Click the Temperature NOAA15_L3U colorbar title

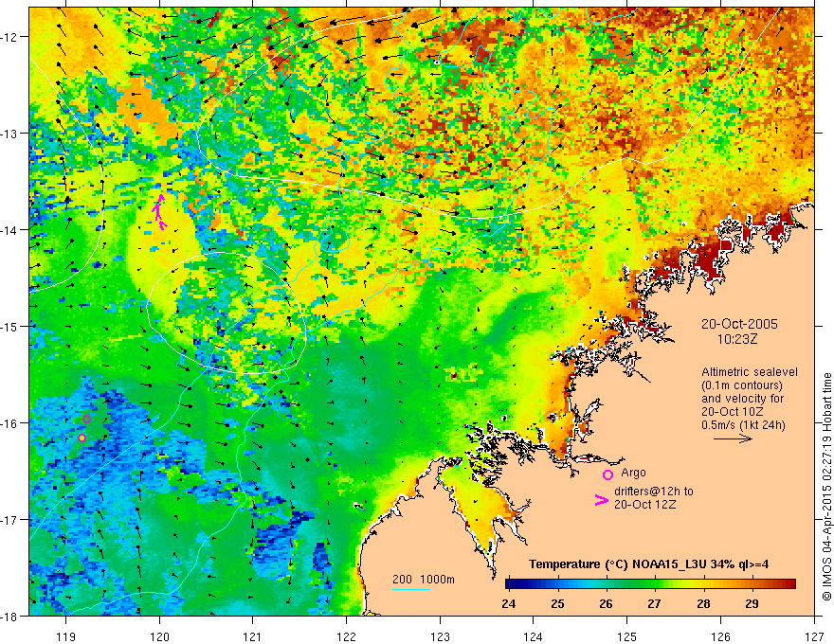648,564
